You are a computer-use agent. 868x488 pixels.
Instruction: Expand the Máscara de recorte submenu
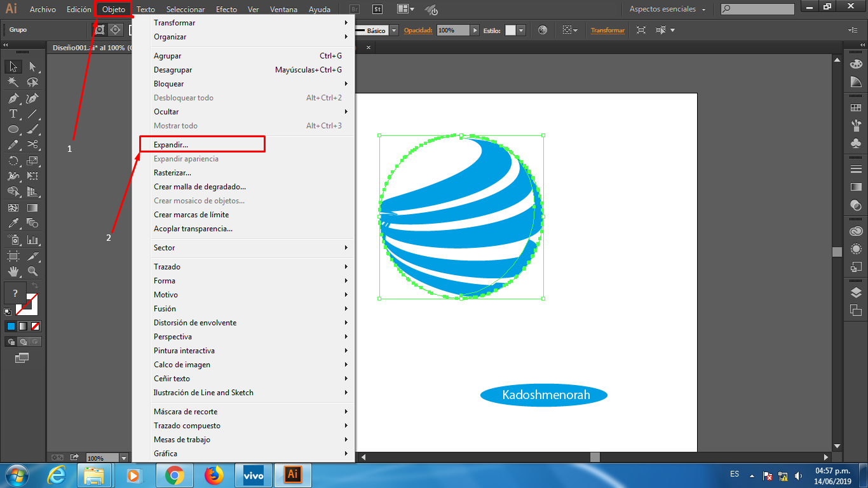click(243, 412)
